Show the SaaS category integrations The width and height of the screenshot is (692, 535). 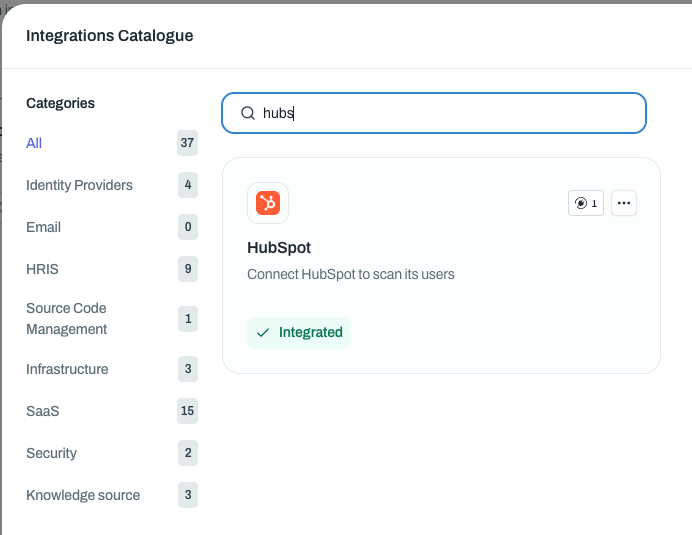tap(43, 411)
